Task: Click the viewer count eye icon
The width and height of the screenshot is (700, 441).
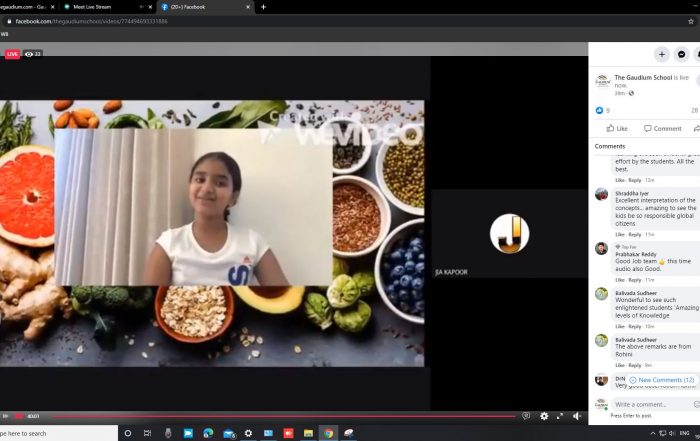Action: (x=29, y=54)
